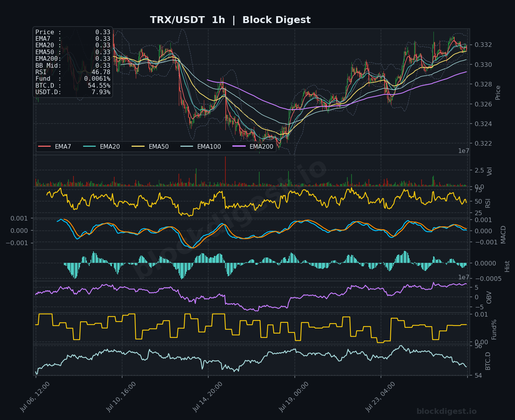Click the red EMA7 legend line swatch

[45, 147]
